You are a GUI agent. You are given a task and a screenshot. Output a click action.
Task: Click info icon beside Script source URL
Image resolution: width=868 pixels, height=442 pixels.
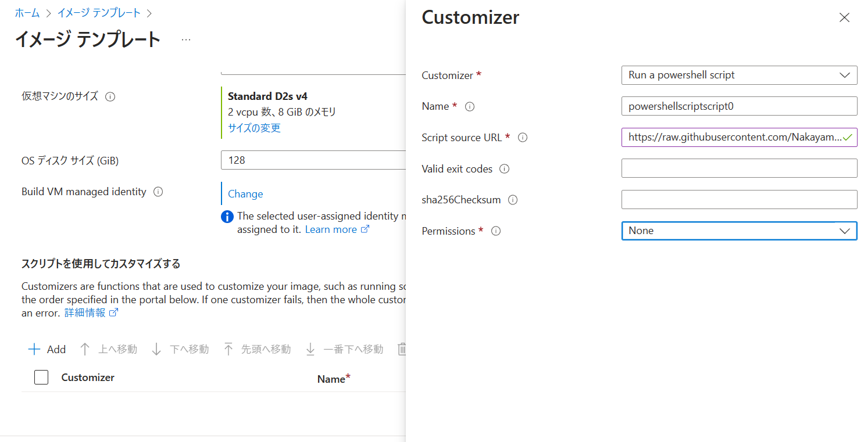pyautogui.click(x=523, y=138)
